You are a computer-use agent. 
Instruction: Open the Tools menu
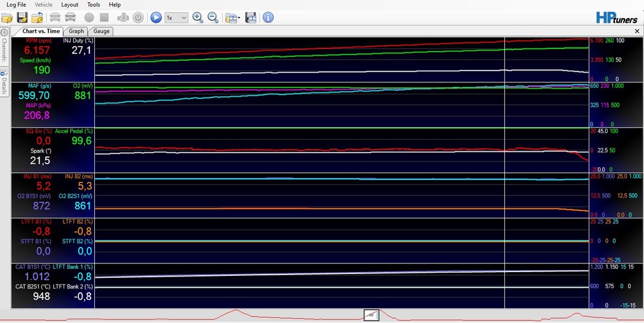[x=94, y=4]
